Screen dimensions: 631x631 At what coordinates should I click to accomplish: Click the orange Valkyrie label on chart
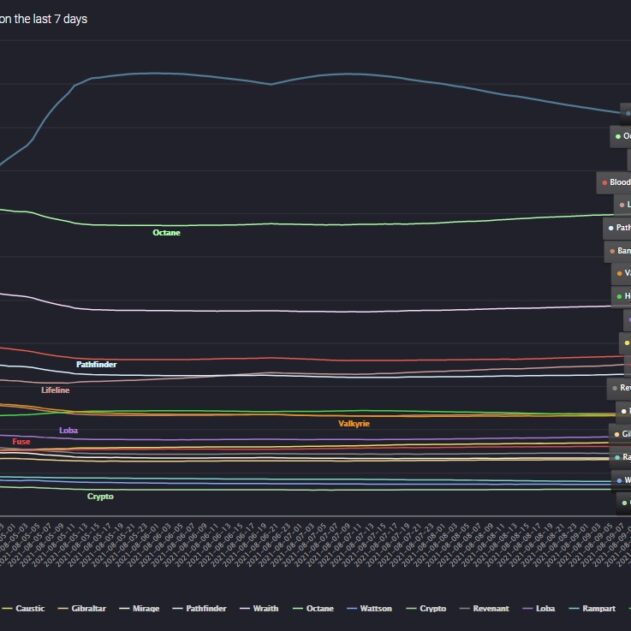[354, 423]
